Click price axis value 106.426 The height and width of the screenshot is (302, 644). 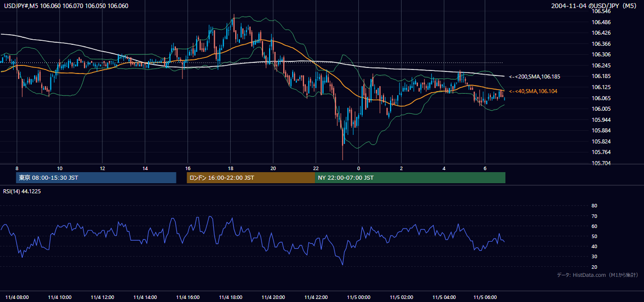pos(602,33)
